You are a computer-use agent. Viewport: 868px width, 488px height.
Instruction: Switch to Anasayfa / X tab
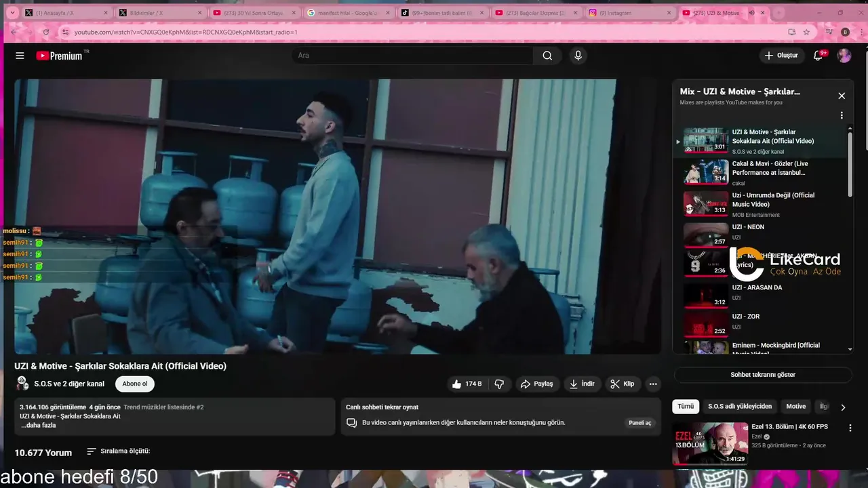point(66,13)
